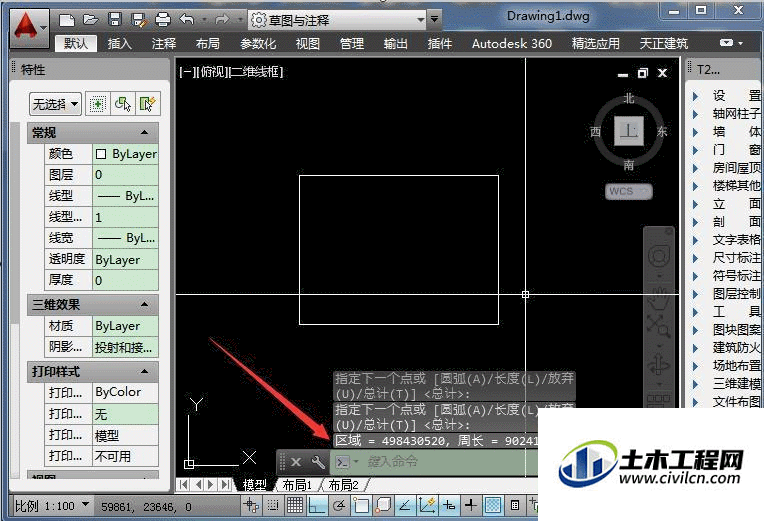Click the [-] viewport control label
This screenshot has height=521, width=764.
187,72
